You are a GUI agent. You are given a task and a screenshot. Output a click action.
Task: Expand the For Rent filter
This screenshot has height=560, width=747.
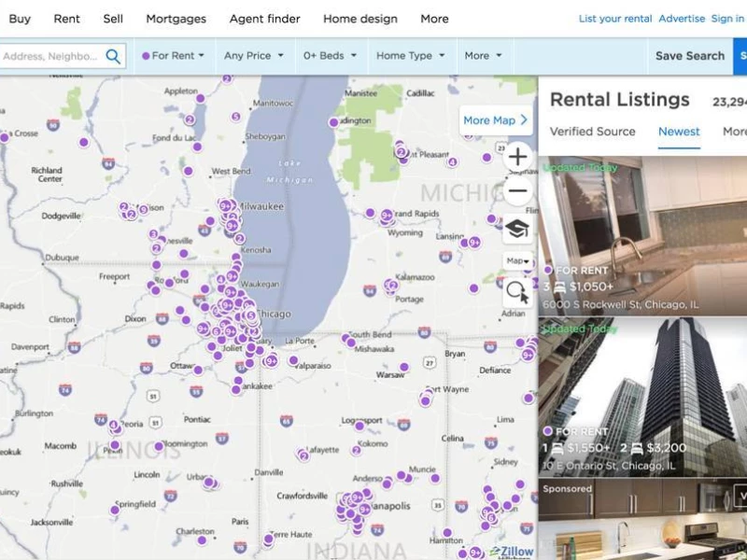(x=174, y=56)
